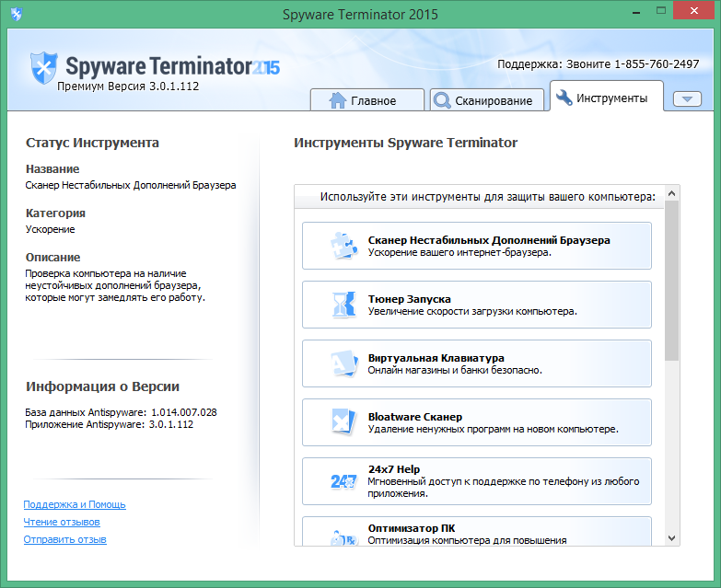Click the tools list scrollbar thumb
The image size is (721, 588).
(672, 281)
